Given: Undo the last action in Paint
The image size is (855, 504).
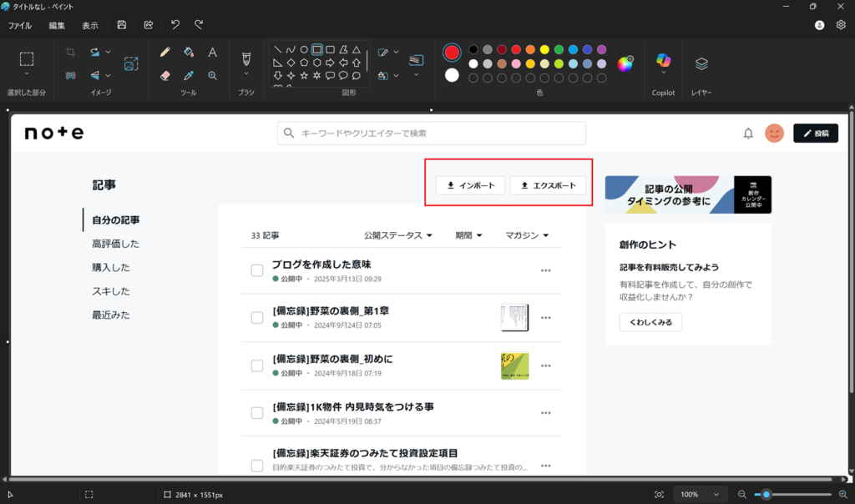Looking at the screenshot, I should (175, 25).
